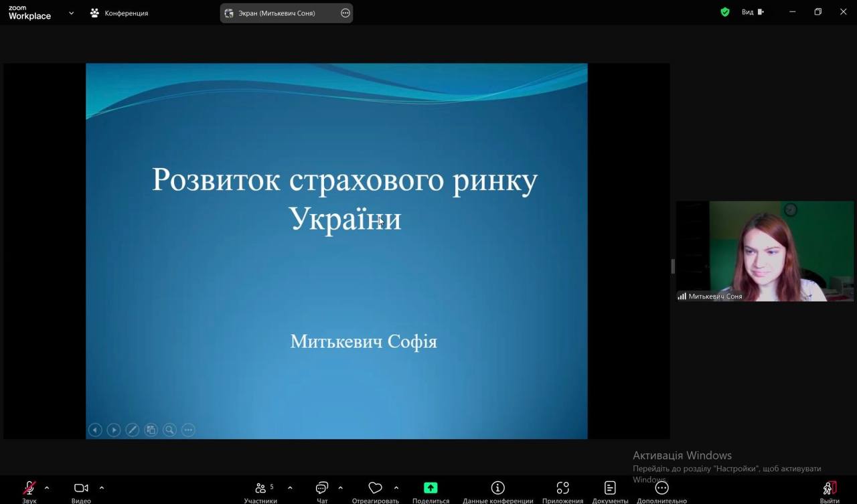Open the Конференция tab at top
857x504 pixels.
119,13
